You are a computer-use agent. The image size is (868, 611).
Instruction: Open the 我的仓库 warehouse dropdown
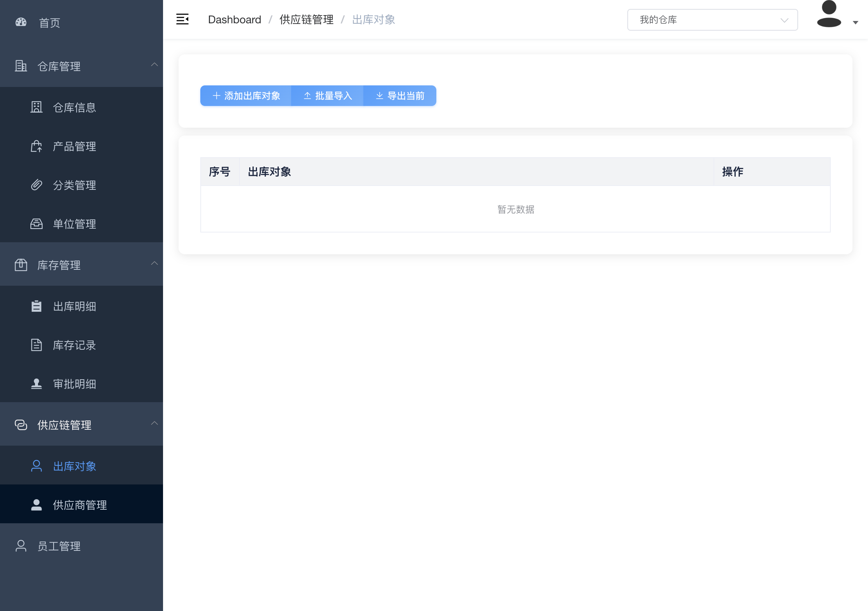pos(712,20)
